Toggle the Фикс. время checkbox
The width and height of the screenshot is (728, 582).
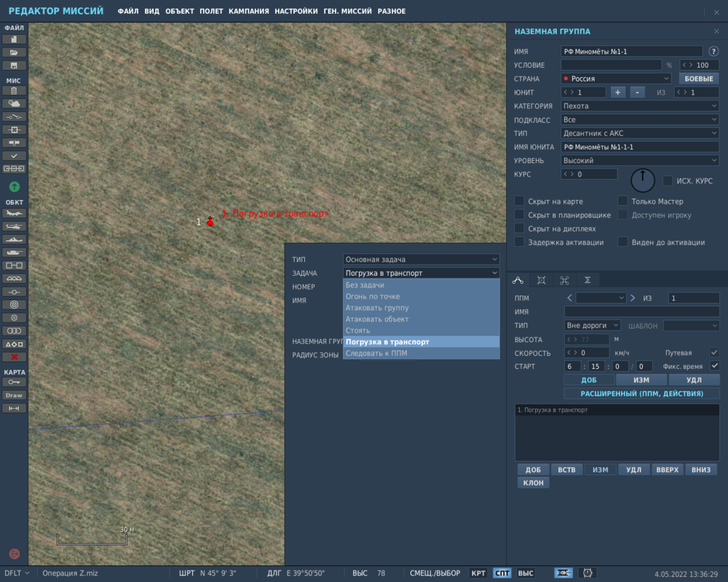716,365
